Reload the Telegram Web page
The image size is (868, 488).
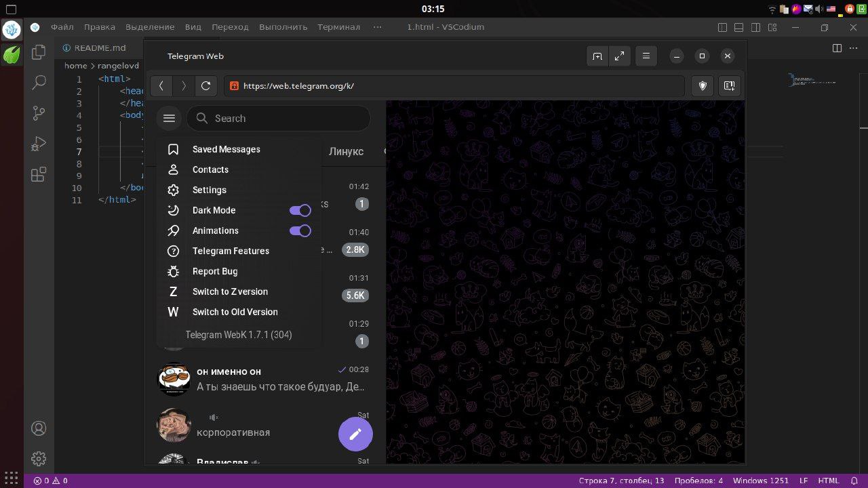point(206,86)
